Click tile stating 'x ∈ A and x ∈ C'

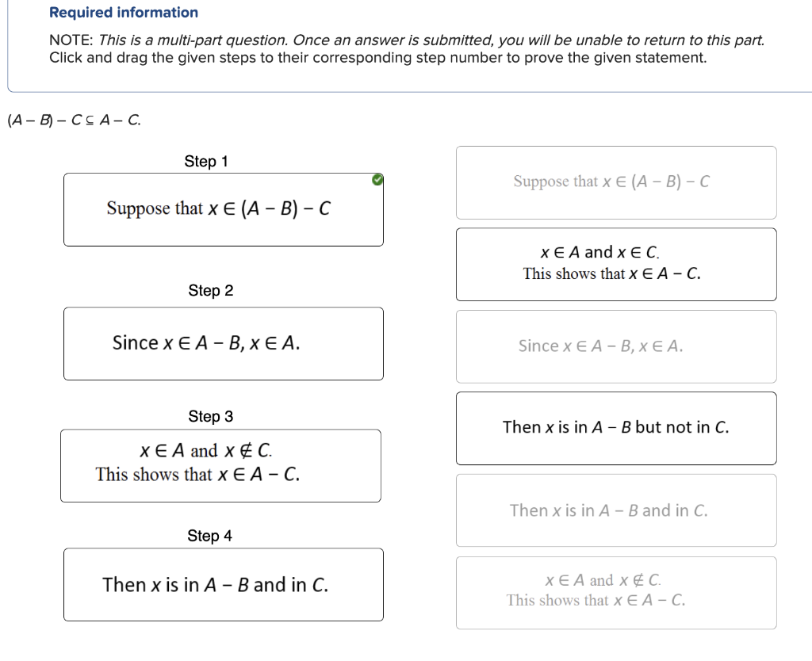[616, 264]
